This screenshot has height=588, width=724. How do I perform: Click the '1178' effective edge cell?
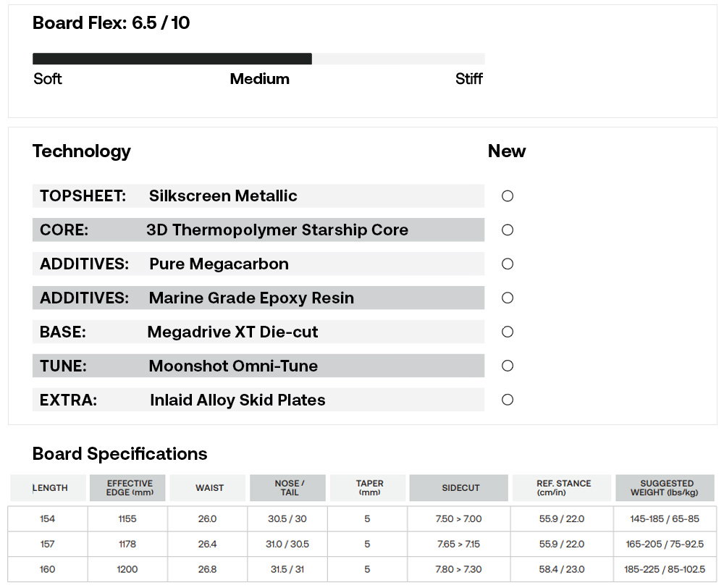tap(127, 544)
